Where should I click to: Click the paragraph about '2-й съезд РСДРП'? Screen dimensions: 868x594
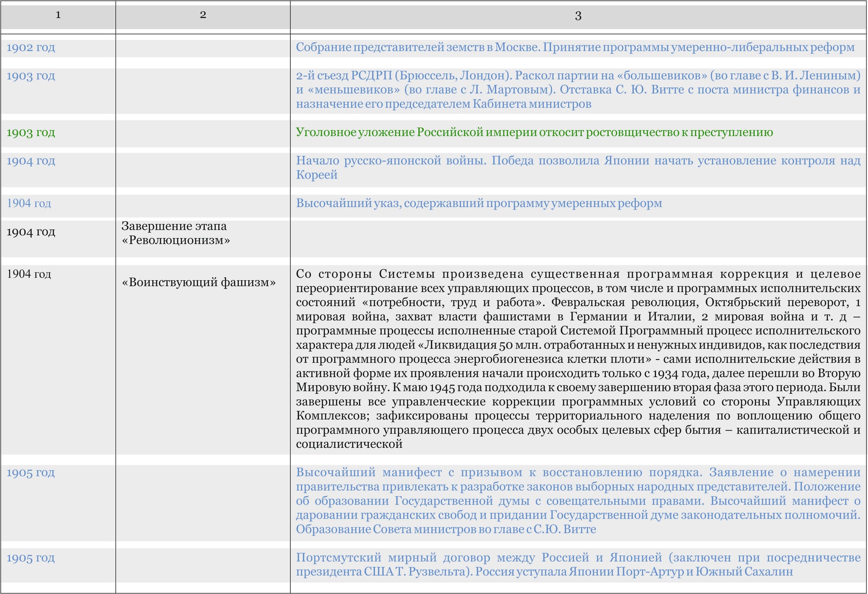[x=578, y=90]
